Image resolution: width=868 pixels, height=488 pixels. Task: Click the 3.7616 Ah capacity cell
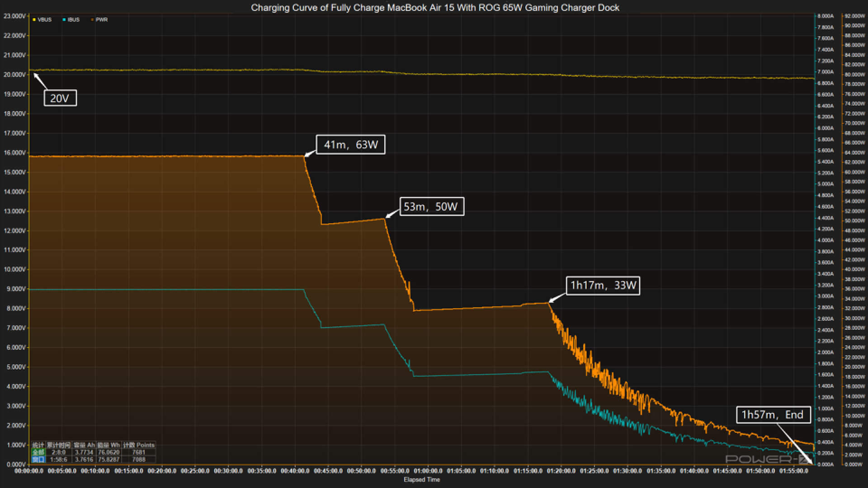(x=84, y=460)
